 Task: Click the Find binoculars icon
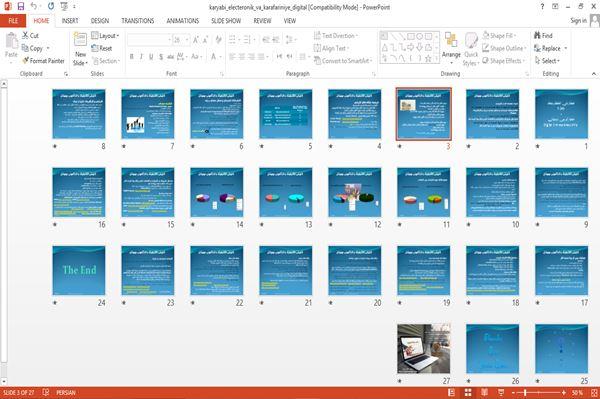pos(537,35)
